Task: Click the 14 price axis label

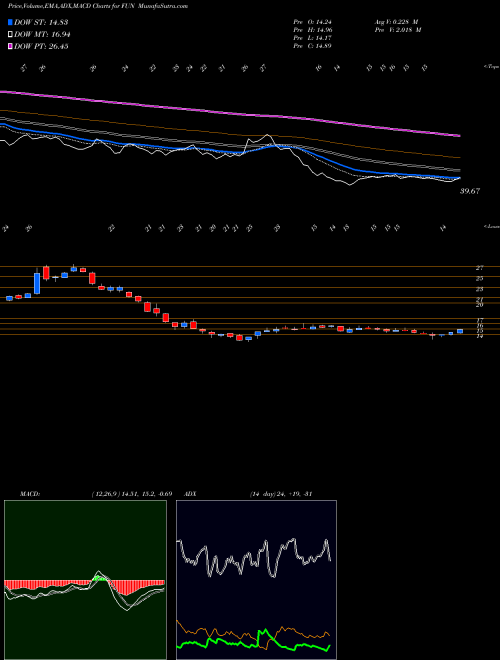Action: click(x=480, y=336)
